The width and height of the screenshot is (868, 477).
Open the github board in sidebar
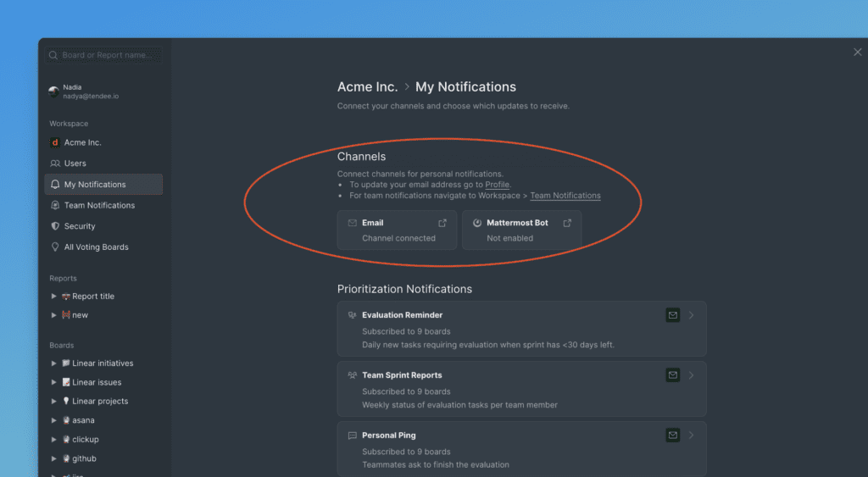point(84,458)
